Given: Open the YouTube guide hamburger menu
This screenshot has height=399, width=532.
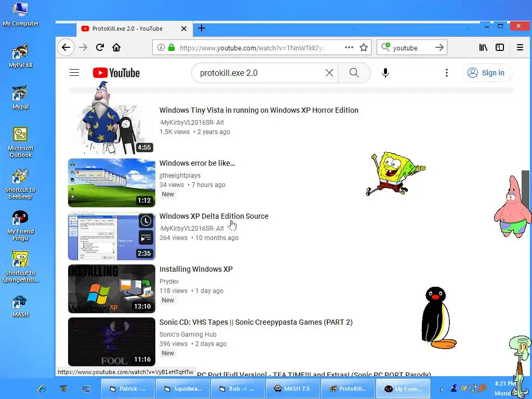Looking at the screenshot, I should click(x=74, y=73).
